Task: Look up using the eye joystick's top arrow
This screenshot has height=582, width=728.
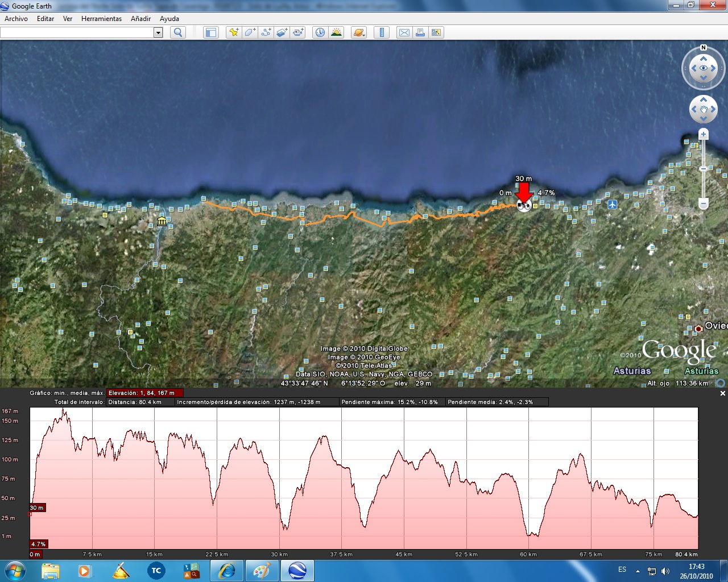Action: point(704,59)
